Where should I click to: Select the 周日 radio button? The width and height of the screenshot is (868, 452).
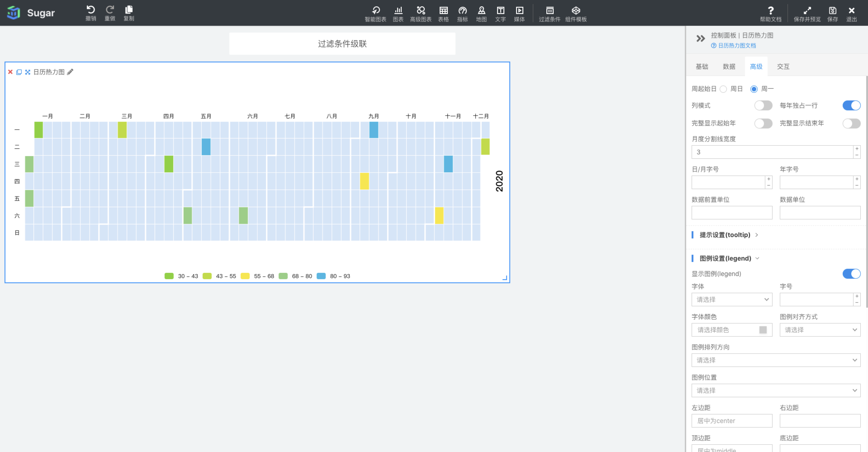pyautogui.click(x=723, y=89)
